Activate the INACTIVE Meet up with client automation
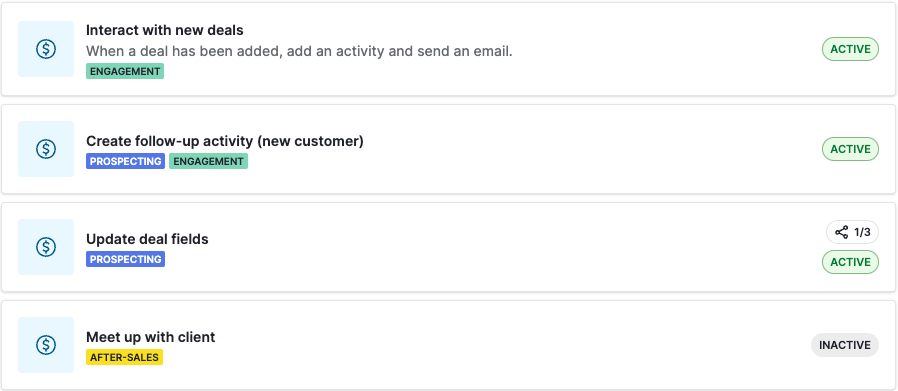Image resolution: width=898 pixels, height=391 pixels. point(845,345)
